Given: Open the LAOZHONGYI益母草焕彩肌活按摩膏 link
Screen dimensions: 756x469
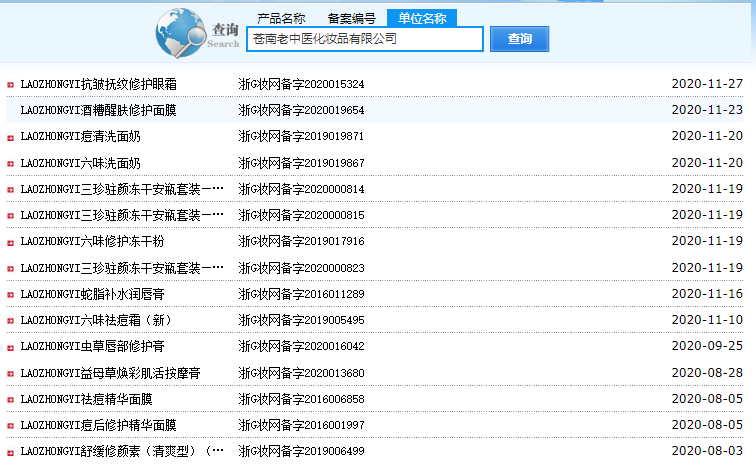Looking at the screenshot, I should pyautogui.click(x=110, y=373).
